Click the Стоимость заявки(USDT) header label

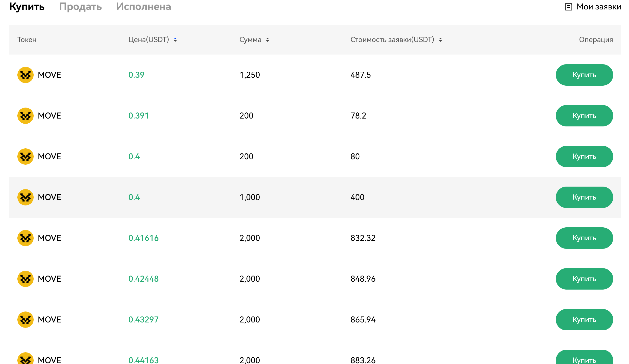(x=392, y=40)
